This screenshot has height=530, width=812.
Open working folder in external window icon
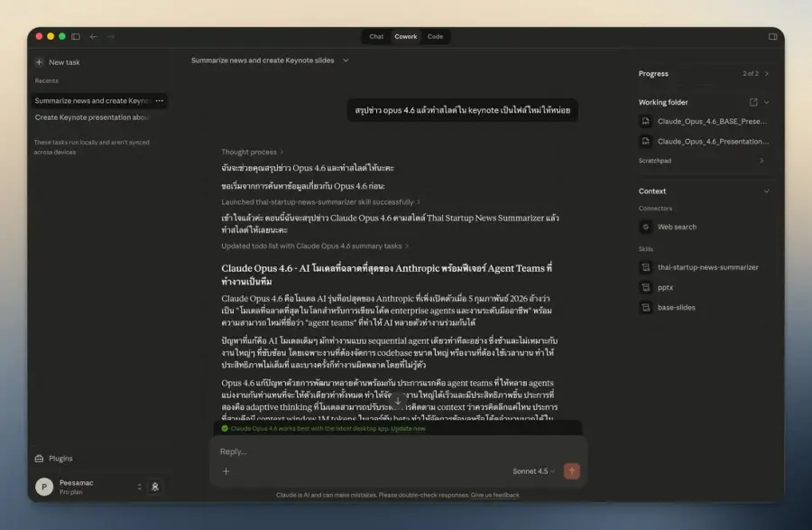[x=753, y=102]
